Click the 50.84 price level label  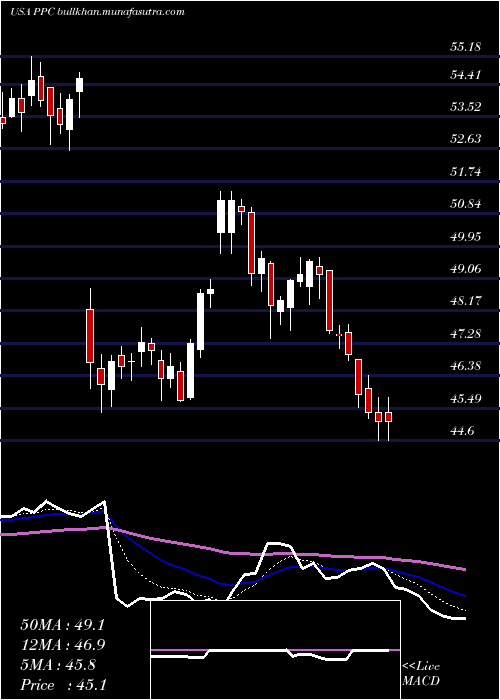[466, 205]
